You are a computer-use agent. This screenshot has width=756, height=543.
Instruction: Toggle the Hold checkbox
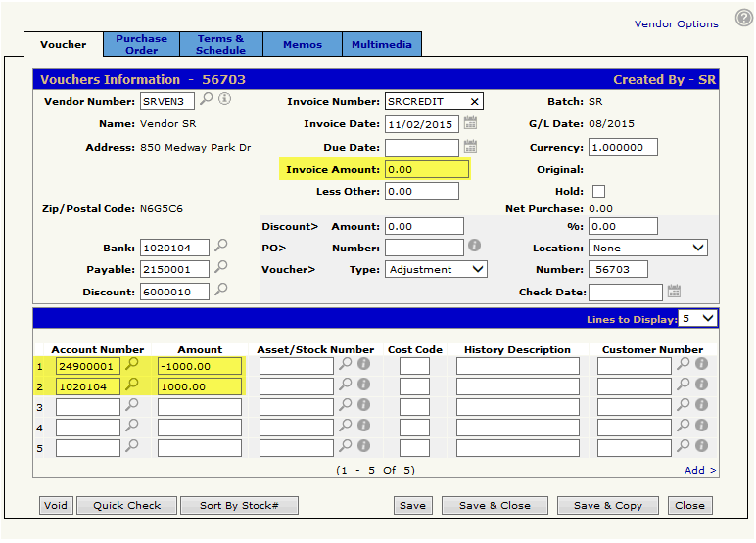pos(598,192)
